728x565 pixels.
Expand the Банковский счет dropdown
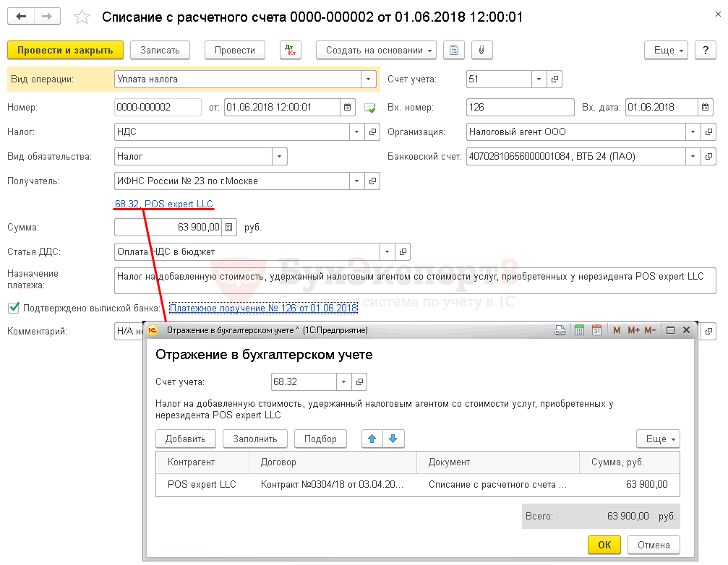pos(693,156)
